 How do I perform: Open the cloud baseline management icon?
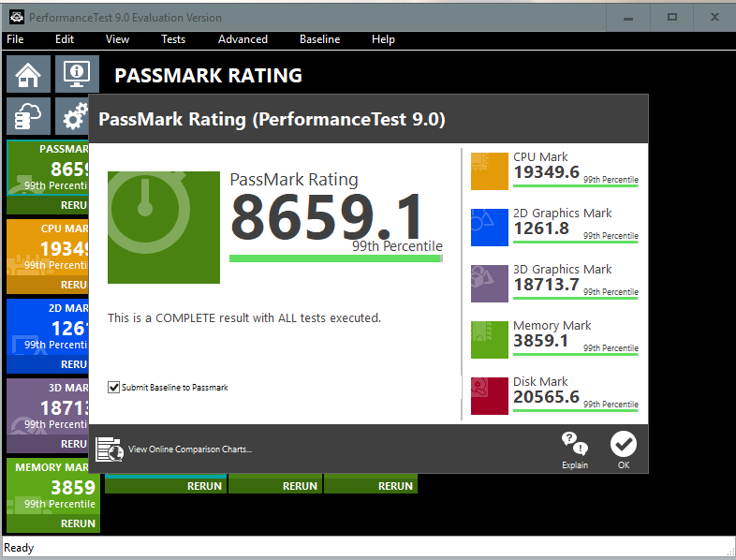click(x=28, y=116)
